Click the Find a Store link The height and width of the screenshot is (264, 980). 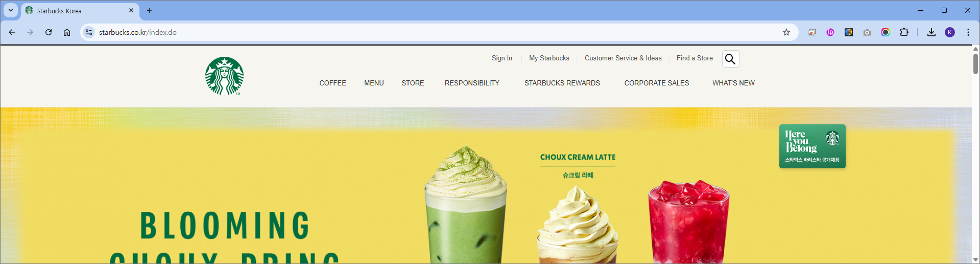tap(695, 58)
